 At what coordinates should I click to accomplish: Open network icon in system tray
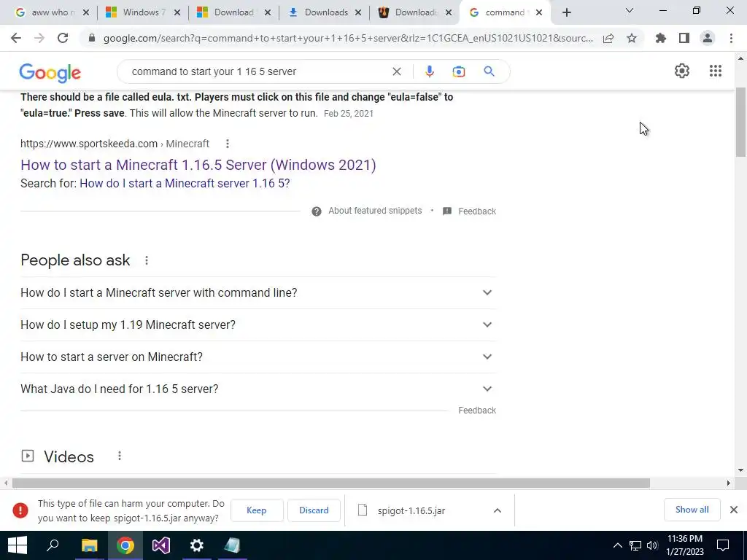(x=635, y=545)
